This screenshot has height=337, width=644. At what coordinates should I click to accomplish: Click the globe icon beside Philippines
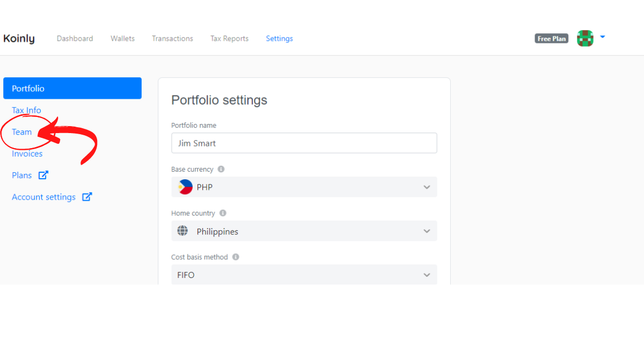[183, 231]
